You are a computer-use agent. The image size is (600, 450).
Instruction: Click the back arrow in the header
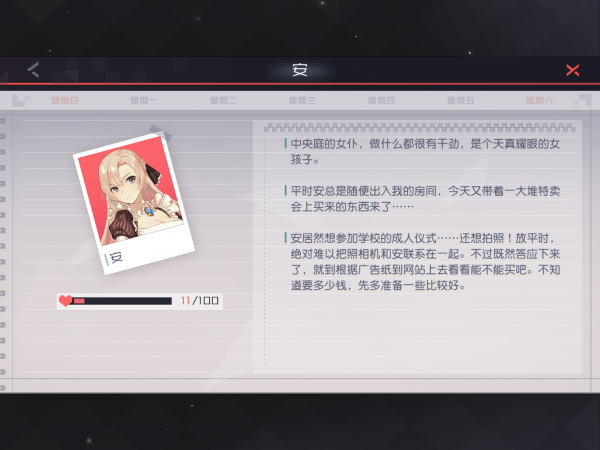pos(33,70)
